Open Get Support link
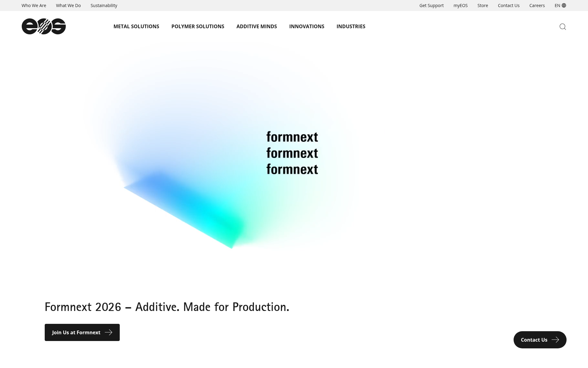The width and height of the screenshot is (588, 368). click(x=431, y=6)
